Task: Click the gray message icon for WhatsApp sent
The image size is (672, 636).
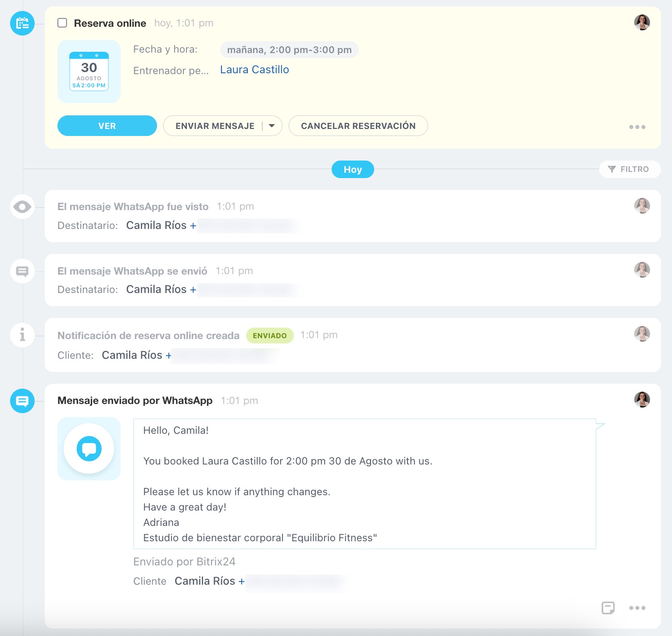Action: pos(22,271)
